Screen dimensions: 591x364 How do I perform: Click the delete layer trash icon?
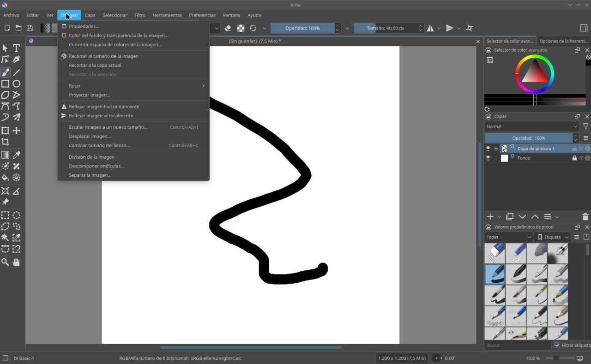point(585,217)
